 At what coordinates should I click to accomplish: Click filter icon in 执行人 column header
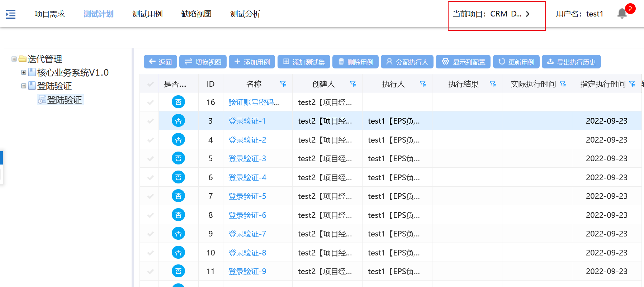(x=423, y=84)
